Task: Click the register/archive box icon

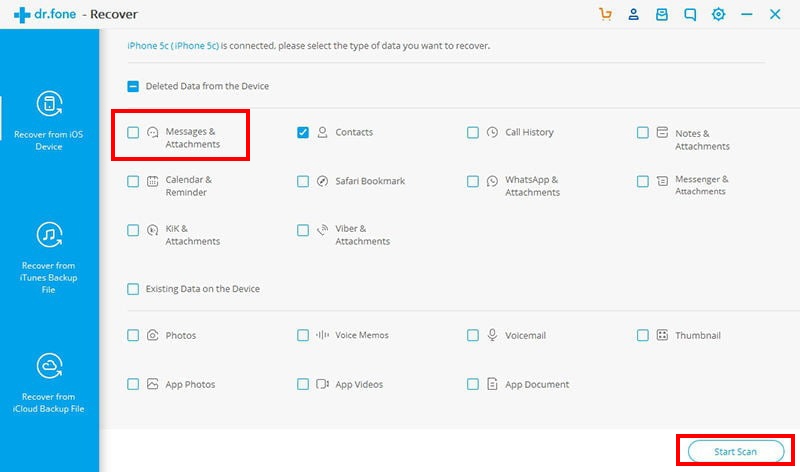Action: [x=662, y=14]
